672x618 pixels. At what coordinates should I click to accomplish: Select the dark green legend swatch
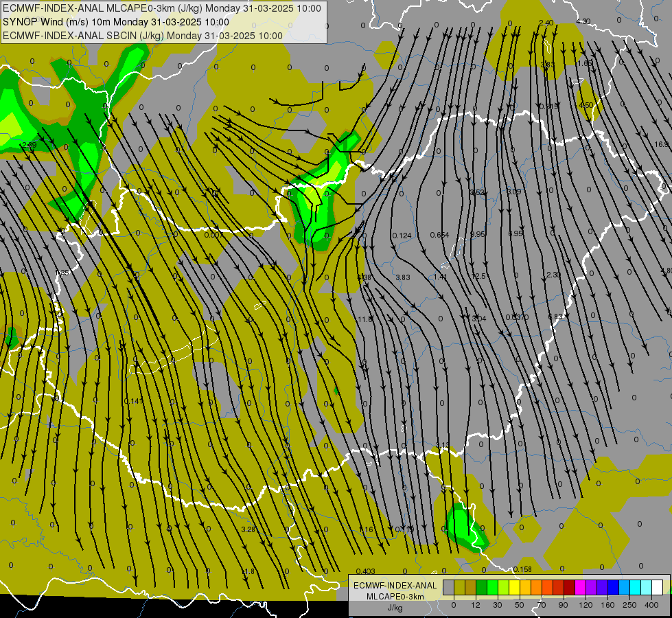tap(482, 588)
